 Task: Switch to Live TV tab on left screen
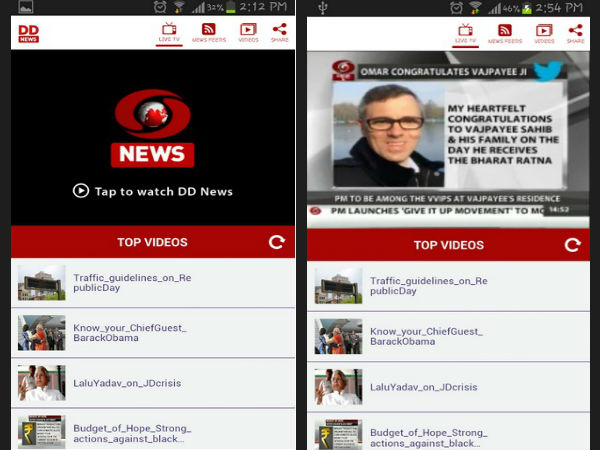point(169,32)
